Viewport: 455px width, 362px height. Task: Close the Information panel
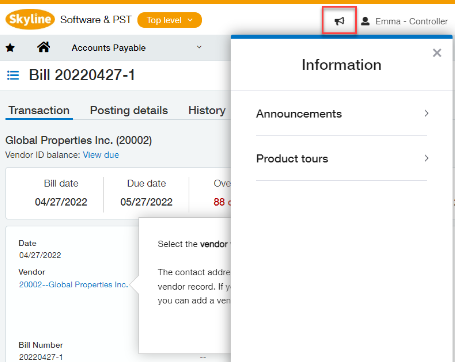coord(437,53)
